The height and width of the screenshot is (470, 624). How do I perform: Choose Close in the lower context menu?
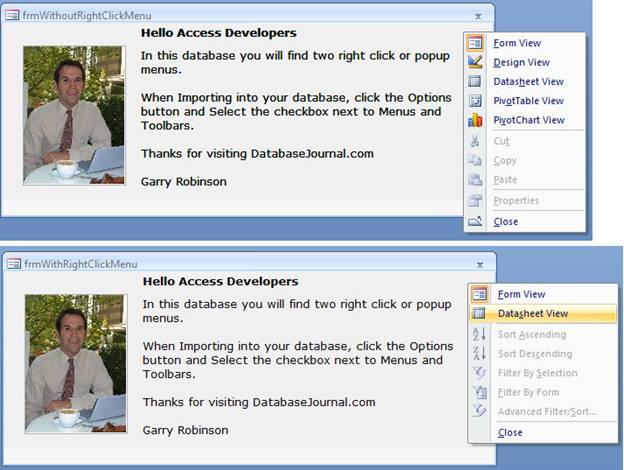pyautogui.click(x=510, y=433)
